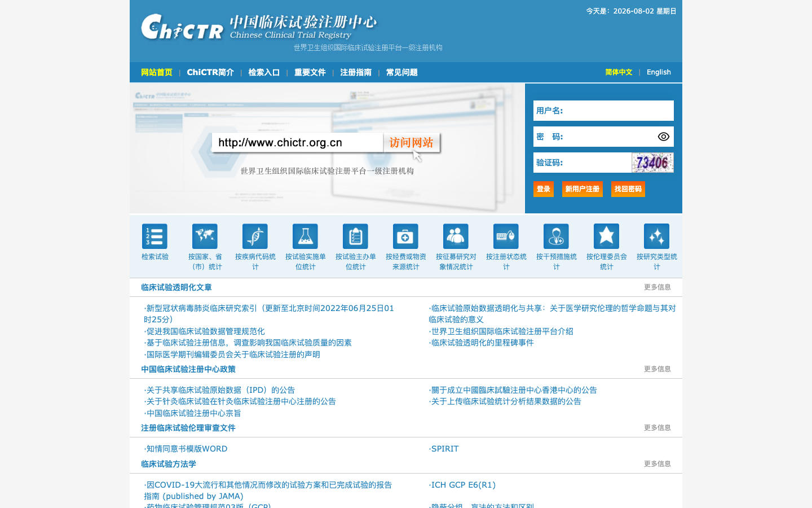Open 更多信息 for 注册临床试验伦理审查文件

[657, 428]
